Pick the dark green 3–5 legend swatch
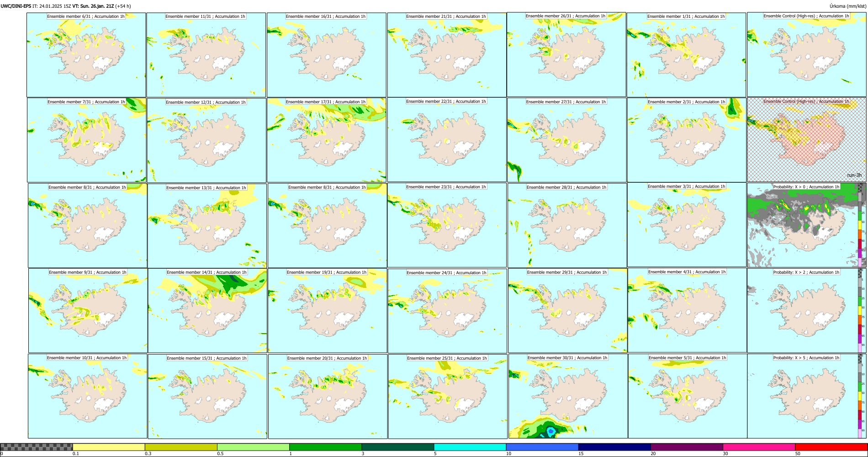The width and height of the screenshot is (868, 457). (397, 447)
